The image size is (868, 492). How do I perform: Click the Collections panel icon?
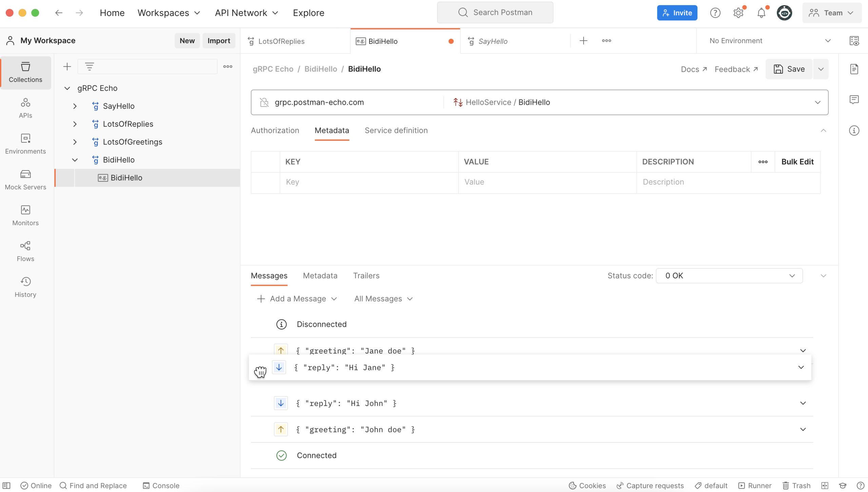(x=24, y=72)
